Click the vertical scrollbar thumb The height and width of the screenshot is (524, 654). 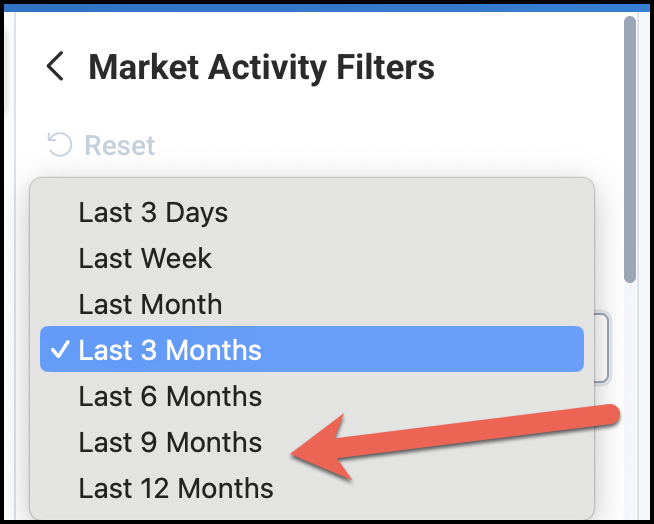pyautogui.click(x=630, y=150)
